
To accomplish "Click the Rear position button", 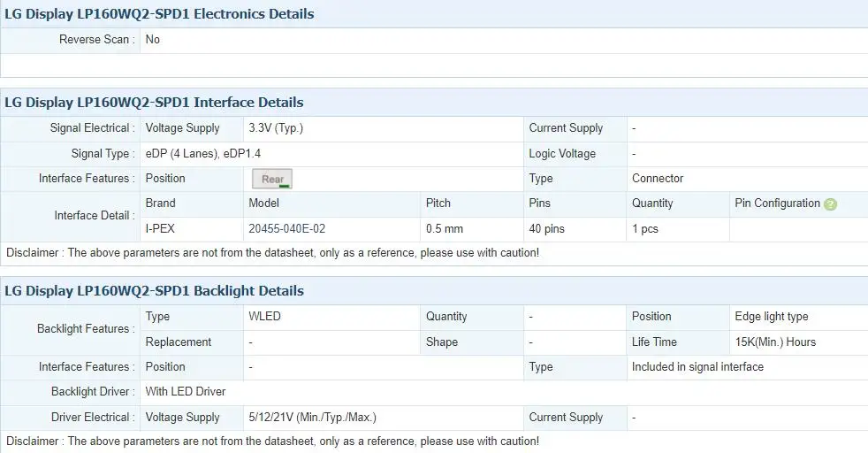I will [272, 179].
